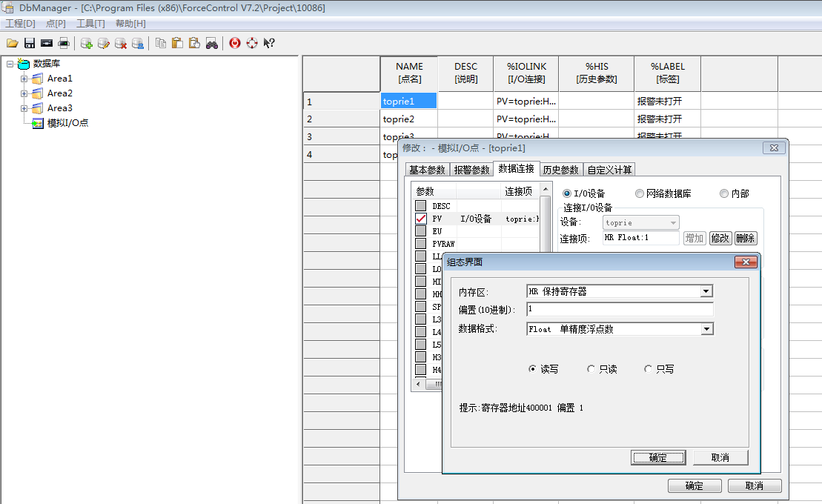Select the 只读 read-only radio button
Image resolution: width=822 pixels, height=504 pixels.
point(591,369)
